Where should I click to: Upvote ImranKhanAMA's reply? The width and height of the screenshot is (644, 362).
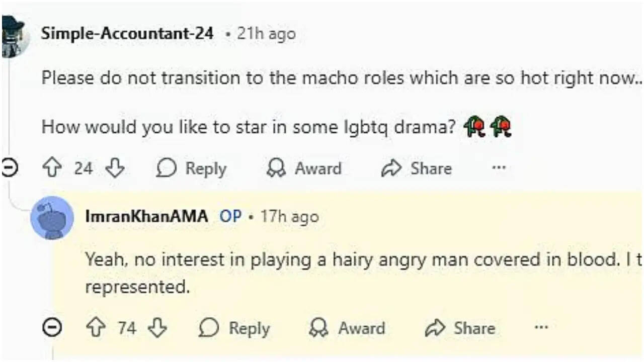pos(96,328)
